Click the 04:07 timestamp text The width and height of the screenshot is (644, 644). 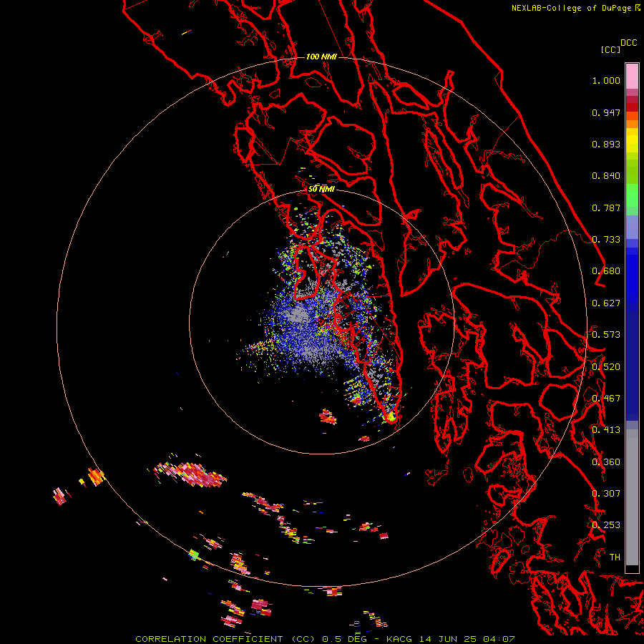[x=498, y=639]
